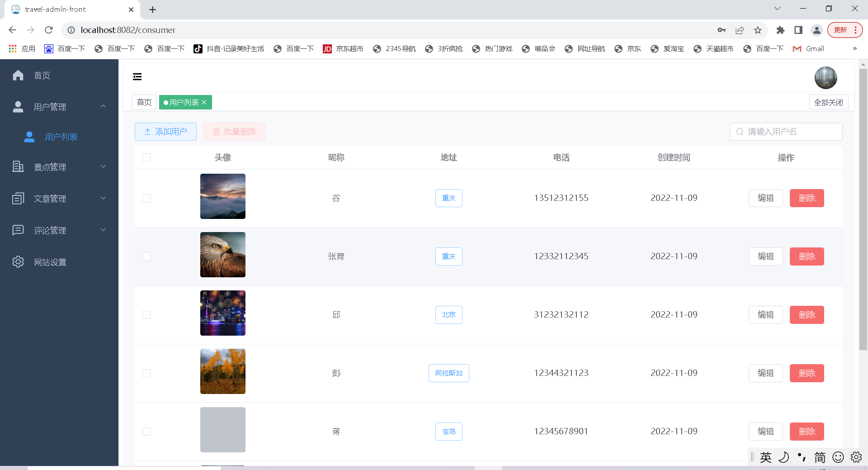Open the 京东超市 JD bookmark
Screen dimensions: 868x470
coord(343,48)
